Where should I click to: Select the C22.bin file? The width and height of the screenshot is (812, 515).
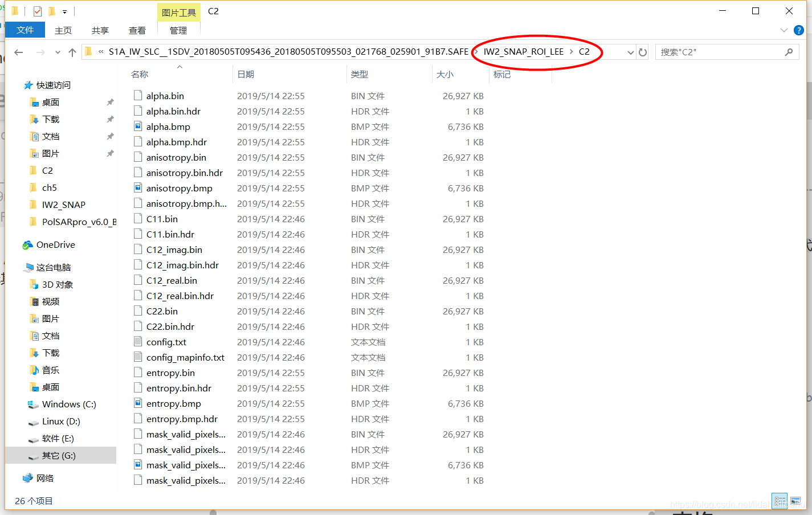(162, 311)
